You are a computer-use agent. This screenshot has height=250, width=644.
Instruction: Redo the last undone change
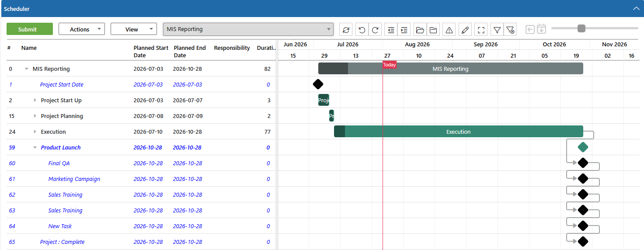[375, 30]
